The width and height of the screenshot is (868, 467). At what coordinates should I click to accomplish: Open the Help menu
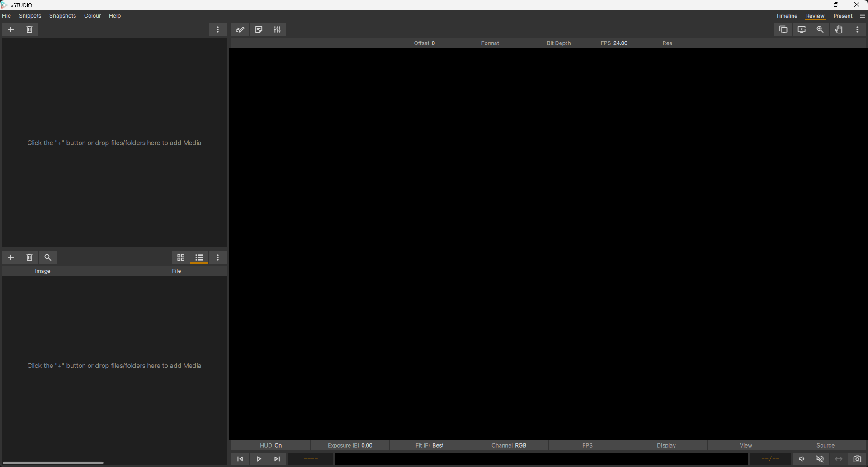(115, 16)
